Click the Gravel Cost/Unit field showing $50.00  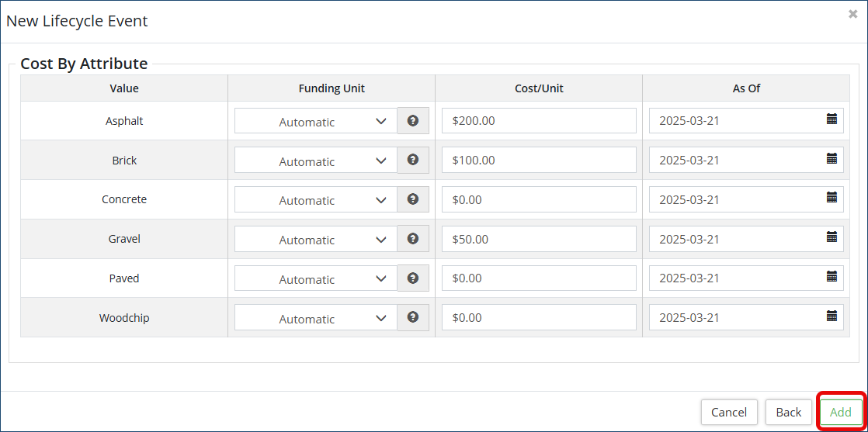539,239
